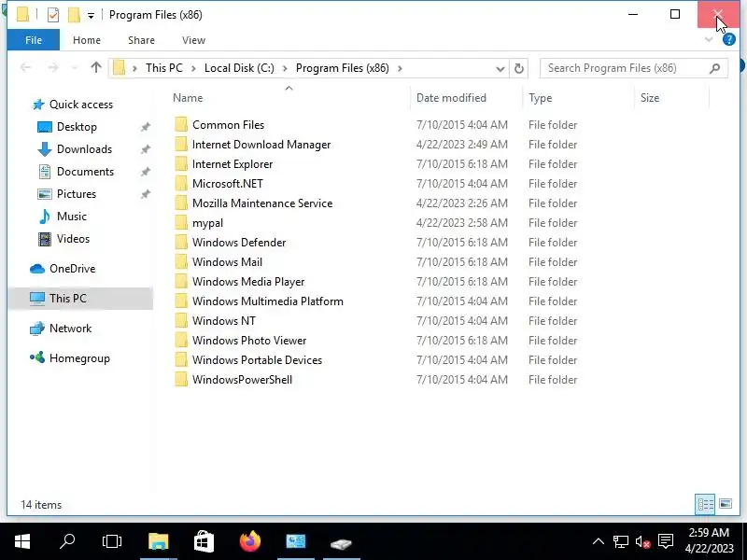
Task: Select the Microsoft.NET folder
Action: 227,183
